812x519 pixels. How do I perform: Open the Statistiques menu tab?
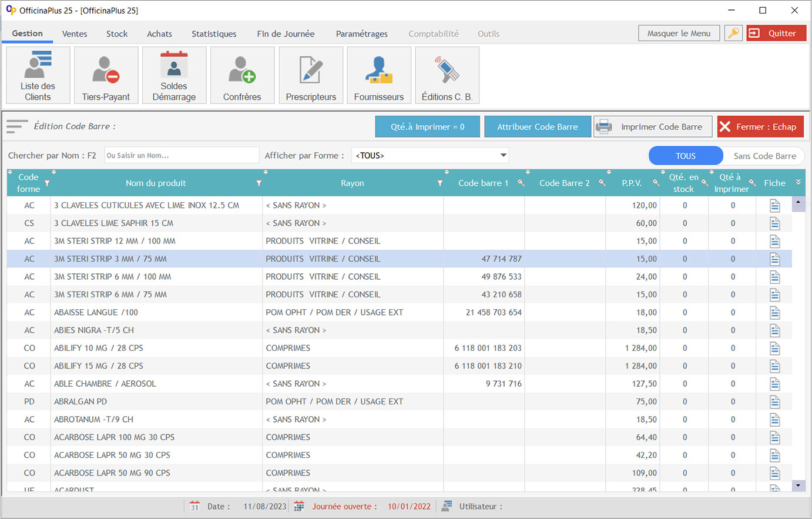point(214,34)
